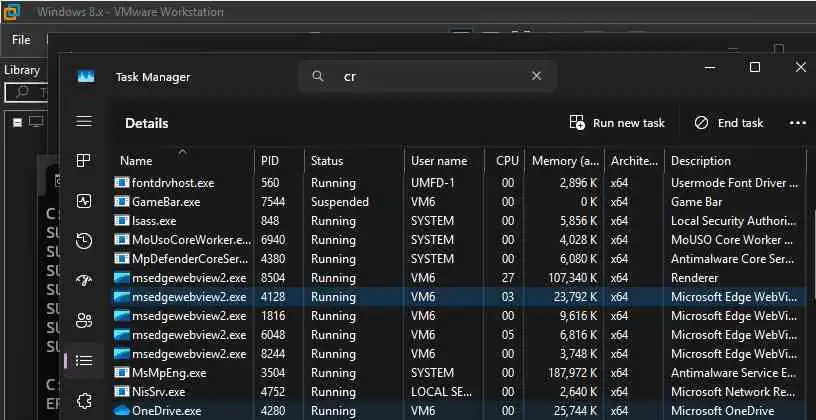The width and height of the screenshot is (816, 420).
Task: Sort by the Architecture column header
Action: click(x=634, y=160)
